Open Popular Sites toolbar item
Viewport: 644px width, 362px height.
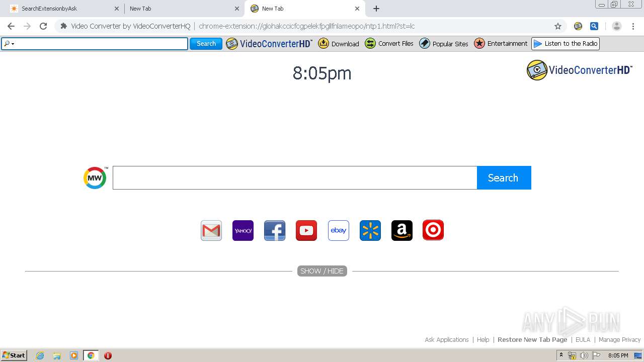[444, 44]
